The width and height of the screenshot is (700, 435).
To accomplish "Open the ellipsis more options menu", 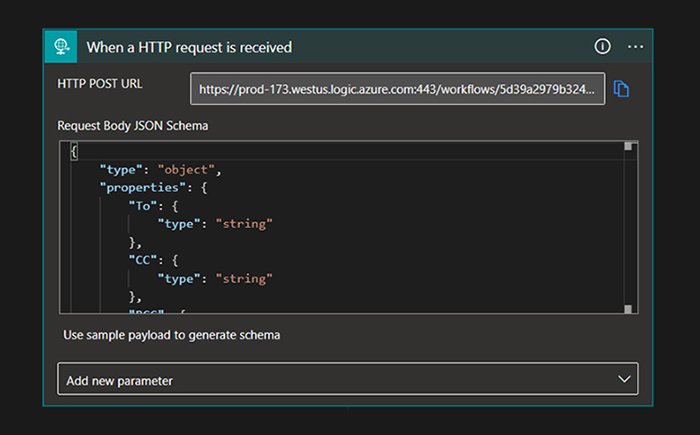I will click(635, 47).
